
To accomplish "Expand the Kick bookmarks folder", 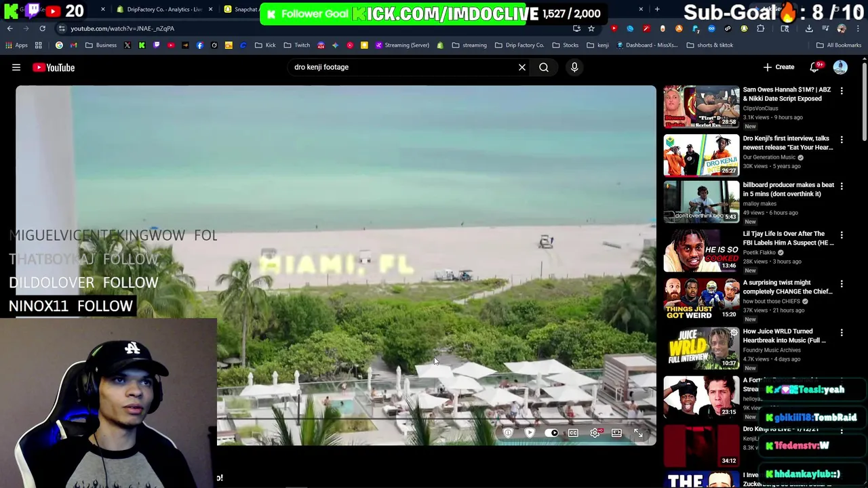I will [x=265, y=45].
